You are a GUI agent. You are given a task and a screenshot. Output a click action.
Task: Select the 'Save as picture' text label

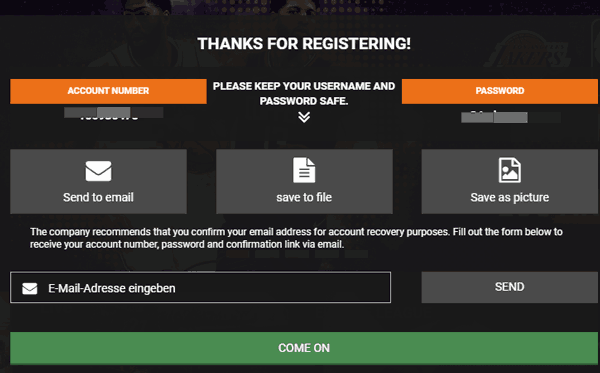510,197
